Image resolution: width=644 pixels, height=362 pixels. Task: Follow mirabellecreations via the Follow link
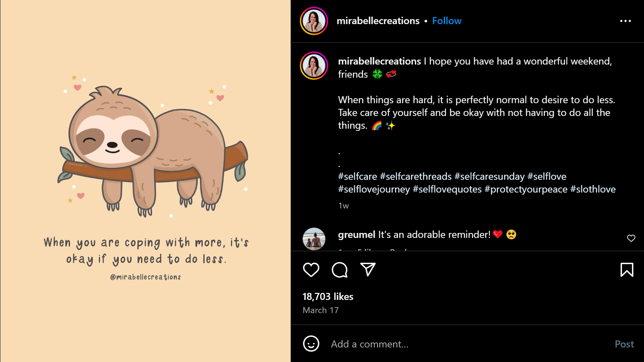[x=446, y=21]
